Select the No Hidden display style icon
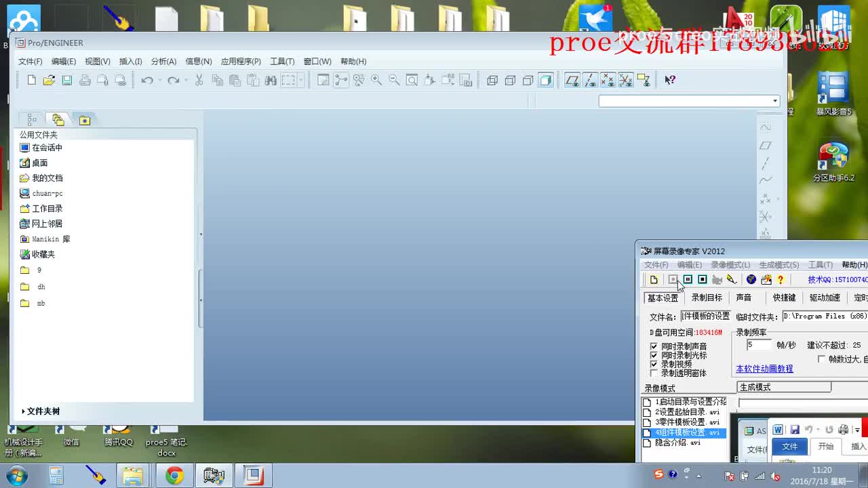The height and width of the screenshot is (488, 868). (528, 80)
